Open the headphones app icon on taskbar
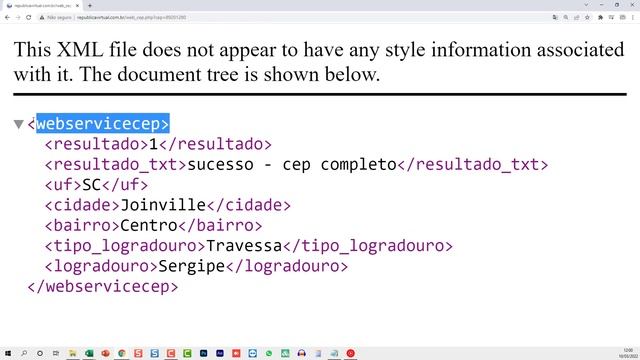640x360 pixels. click(301, 353)
